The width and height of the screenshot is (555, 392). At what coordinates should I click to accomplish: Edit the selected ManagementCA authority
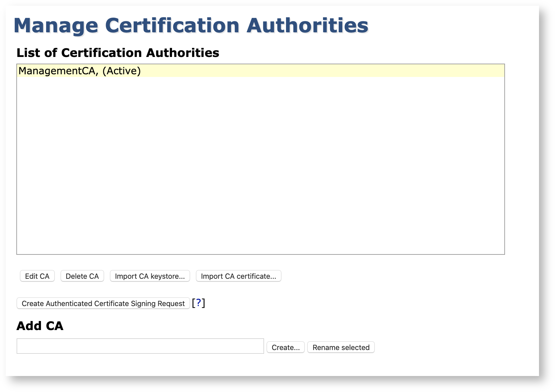click(x=37, y=276)
